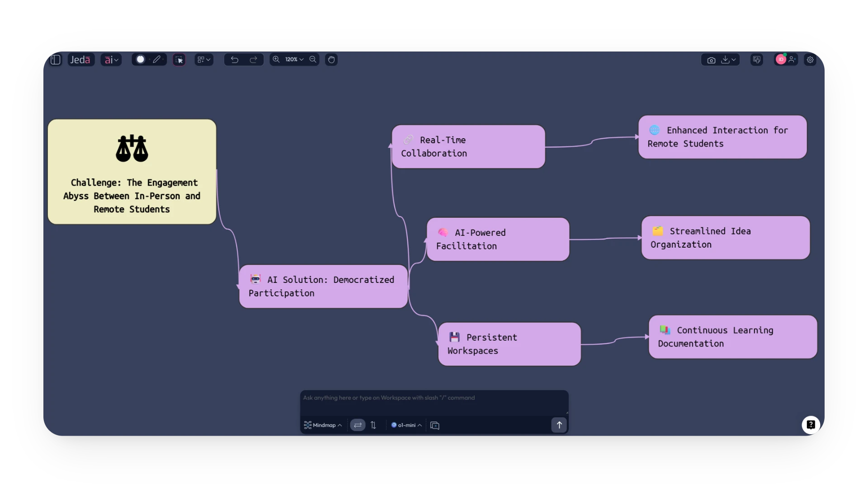
Task: Open the help question mark button
Action: pos(811,425)
